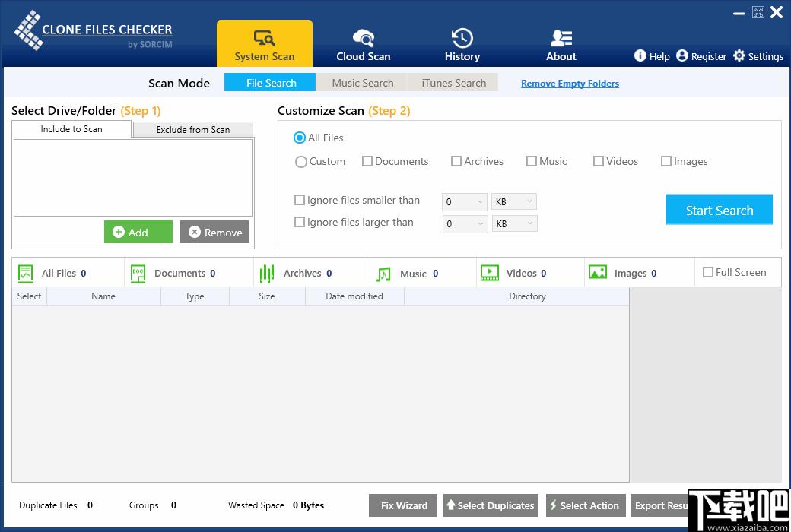Enable Ignore files larger than

point(300,223)
